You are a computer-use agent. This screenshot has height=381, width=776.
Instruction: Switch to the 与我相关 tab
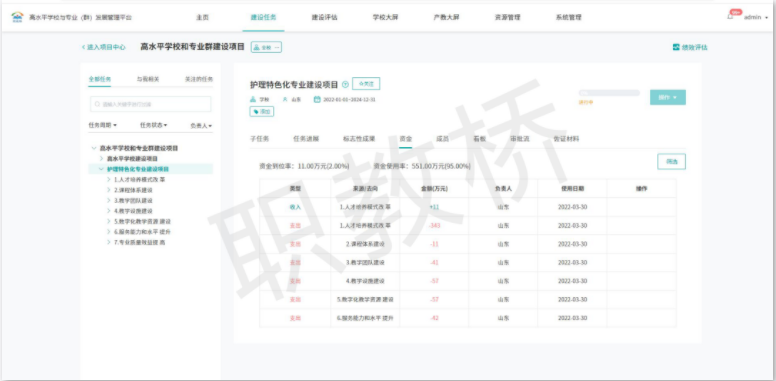[x=148, y=79]
